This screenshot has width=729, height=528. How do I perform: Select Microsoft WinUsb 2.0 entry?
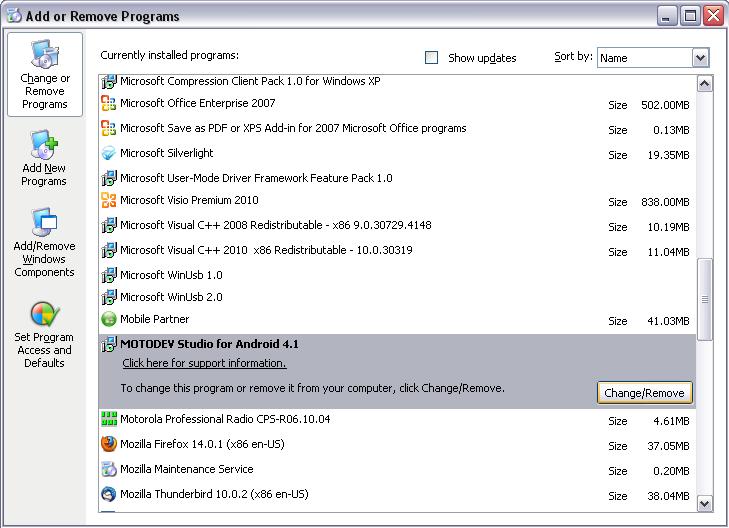(398, 297)
